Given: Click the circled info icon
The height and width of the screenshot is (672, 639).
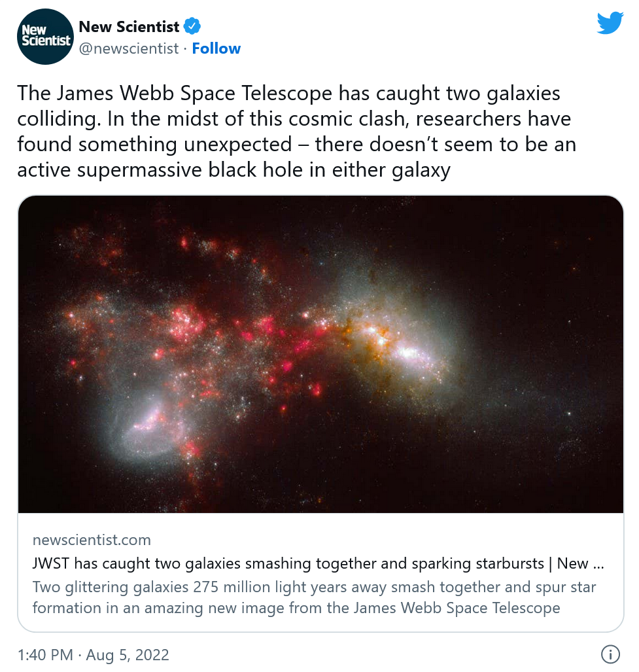Looking at the screenshot, I should click(x=610, y=654).
